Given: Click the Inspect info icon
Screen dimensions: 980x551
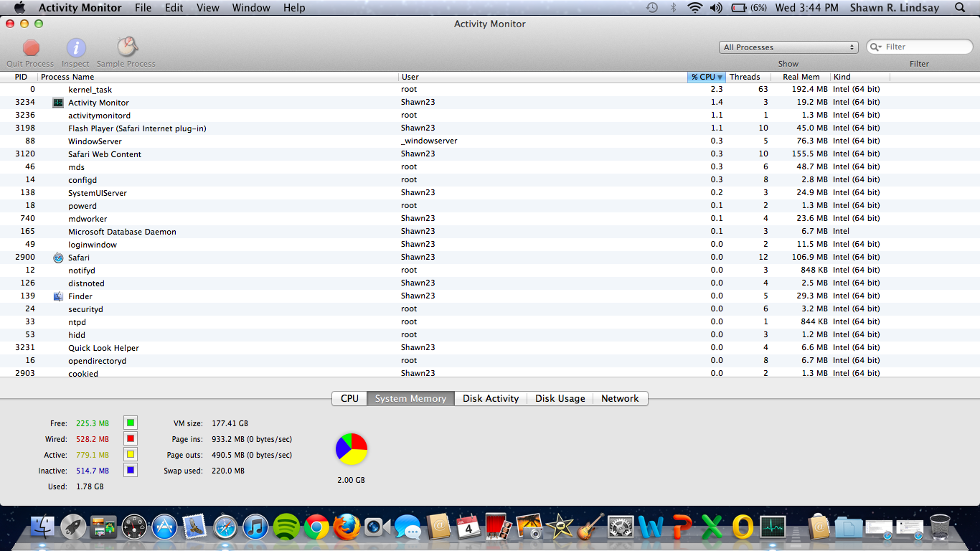Looking at the screenshot, I should [x=76, y=47].
